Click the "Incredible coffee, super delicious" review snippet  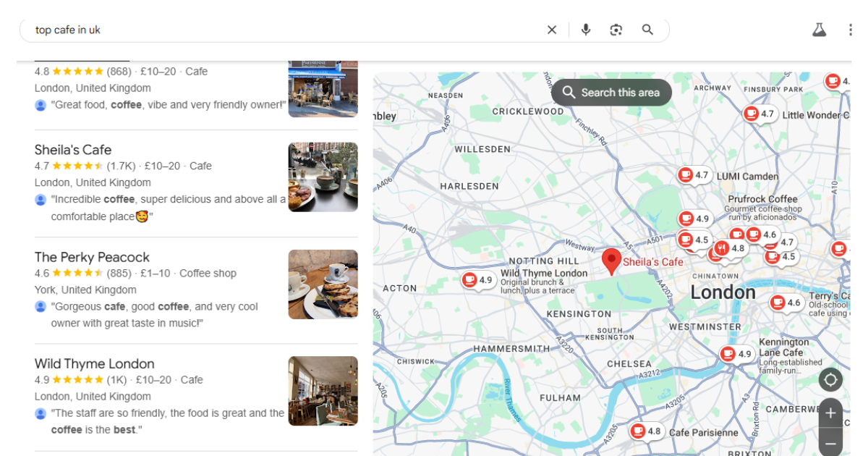169,208
